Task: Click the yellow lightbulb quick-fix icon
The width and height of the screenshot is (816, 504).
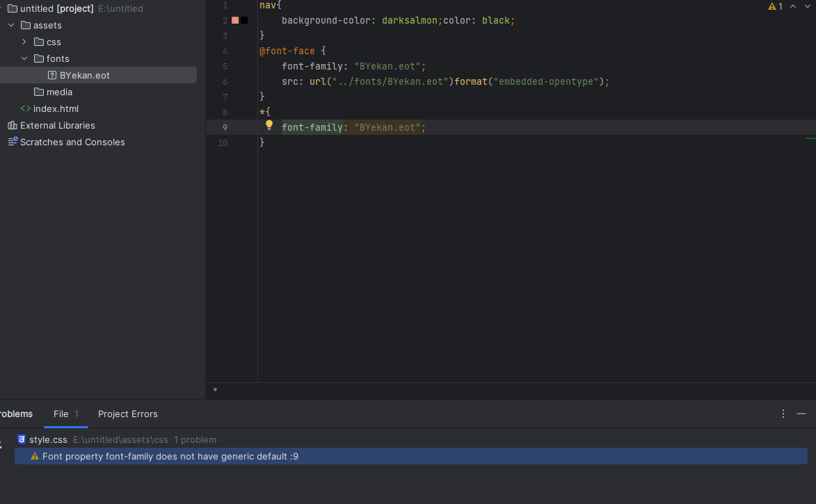Action: click(x=269, y=125)
